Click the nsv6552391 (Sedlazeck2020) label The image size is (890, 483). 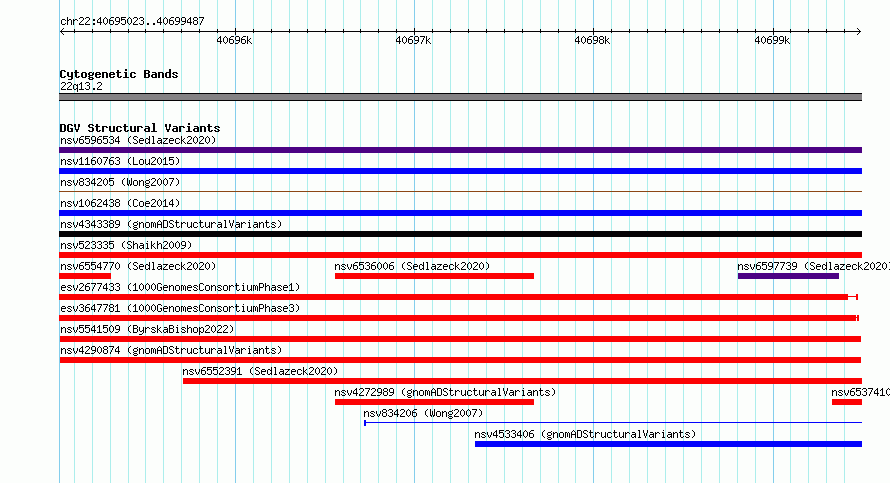pos(260,371)
